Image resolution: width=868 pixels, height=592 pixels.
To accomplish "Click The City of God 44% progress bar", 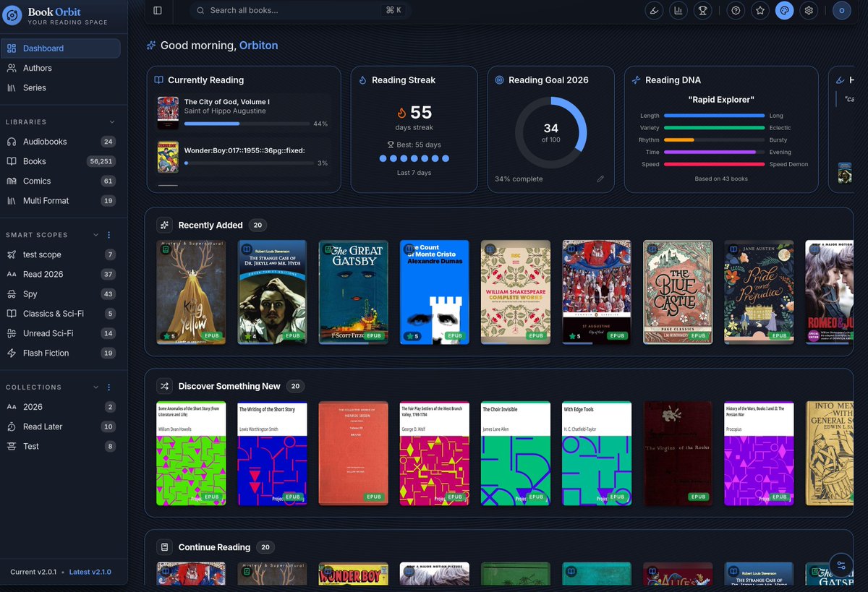I will [x=246, y=124].
